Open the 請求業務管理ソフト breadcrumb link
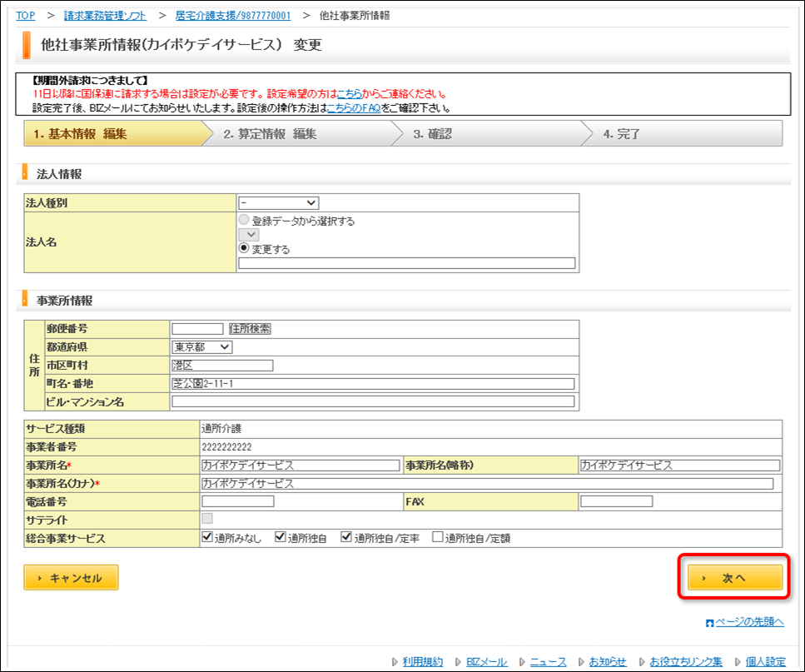Viewport: 805px width, 672px height. [105, 15]
